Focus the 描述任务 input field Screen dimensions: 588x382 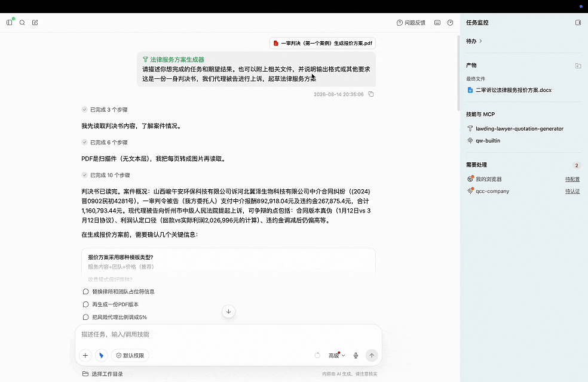coord(228,334)
